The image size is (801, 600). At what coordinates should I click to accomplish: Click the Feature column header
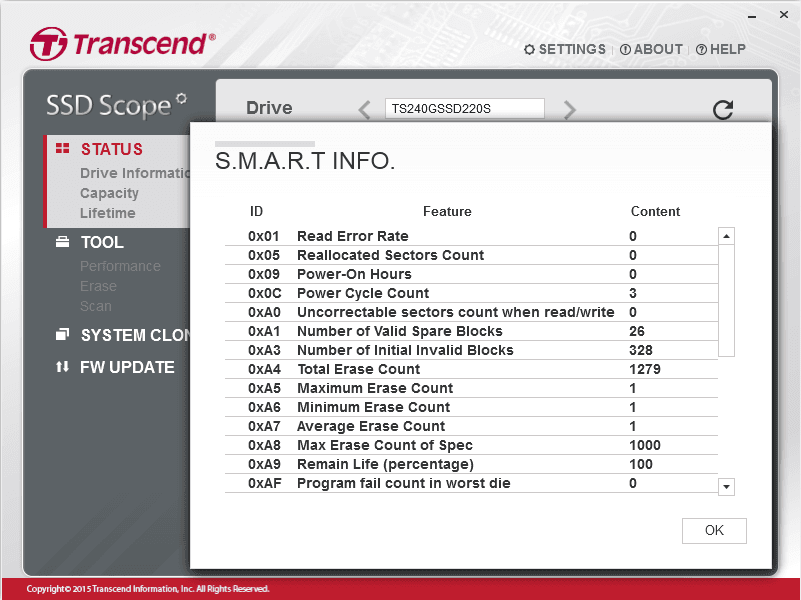click(447, 211)
